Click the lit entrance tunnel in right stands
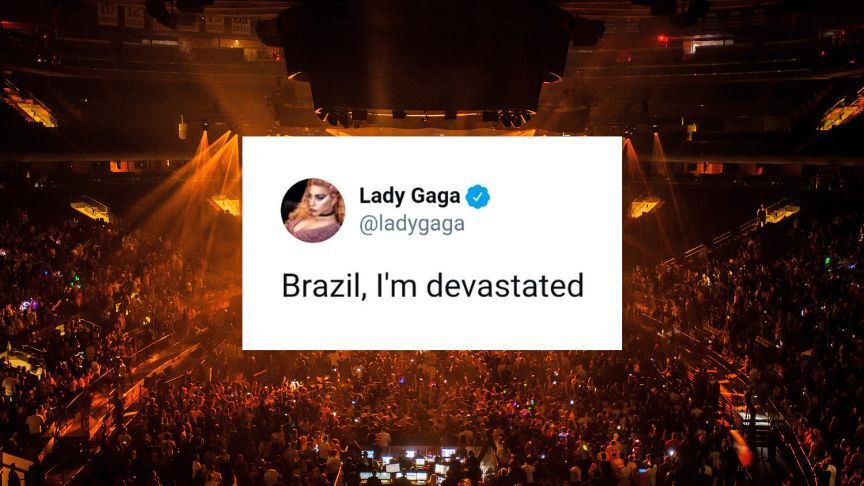Image resolution: width=864 pixels, height=486 pixels. (x=644, y=207)
